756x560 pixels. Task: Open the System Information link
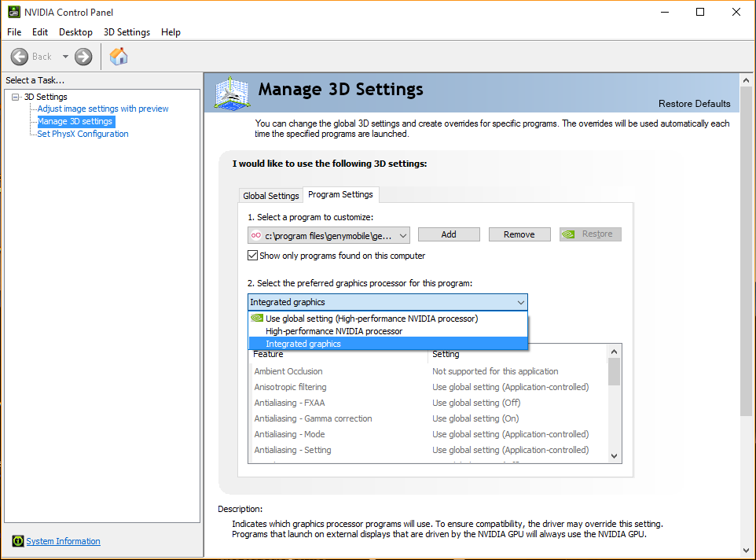[63, 541]
